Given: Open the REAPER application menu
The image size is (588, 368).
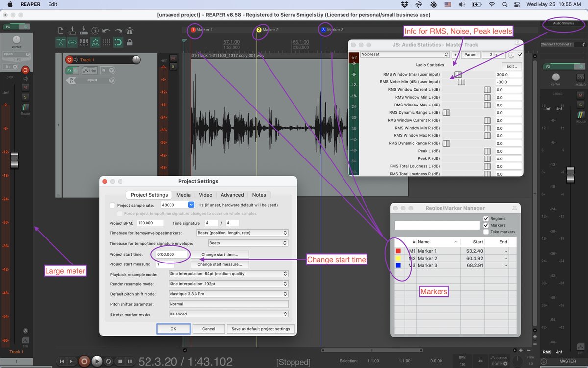Looking at the screenshot, I should 30,4.
